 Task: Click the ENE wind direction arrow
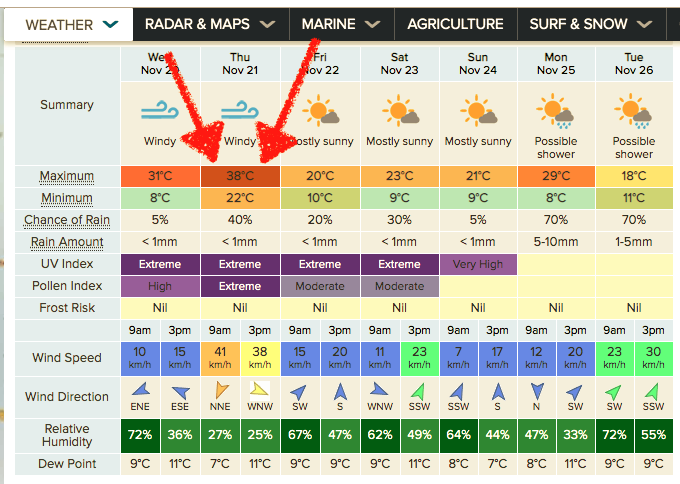point(141,390)
